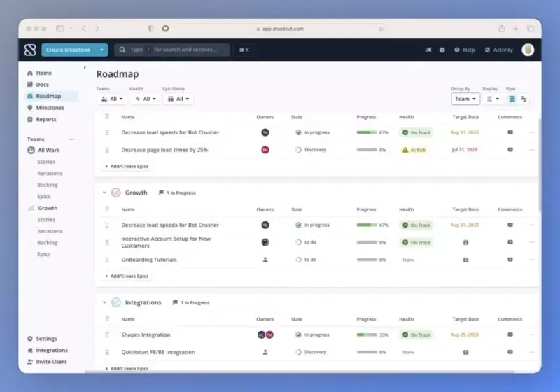Open the Health filter dropdown

coord(146,99)
